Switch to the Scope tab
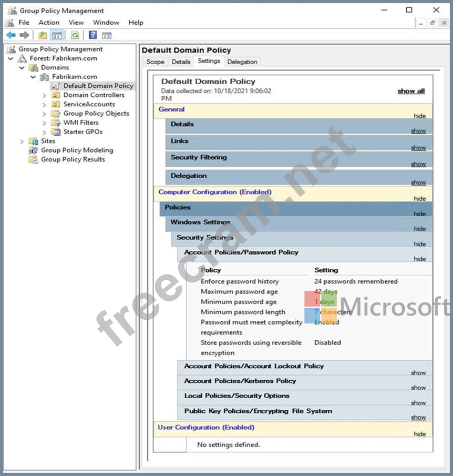The width and height of the screenshot is (453, 476). 155,62
